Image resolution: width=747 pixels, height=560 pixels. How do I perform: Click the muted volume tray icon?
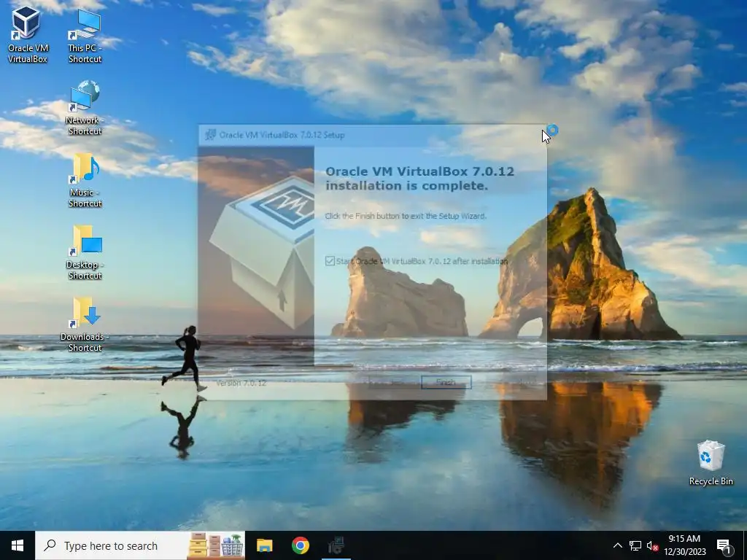coord(652,545)
